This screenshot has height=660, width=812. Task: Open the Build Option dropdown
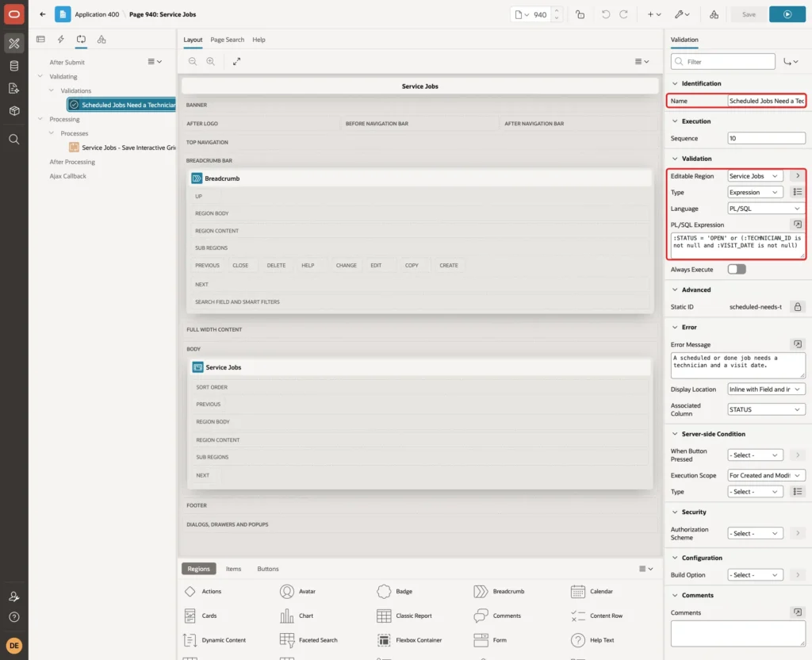pos(755,574)
